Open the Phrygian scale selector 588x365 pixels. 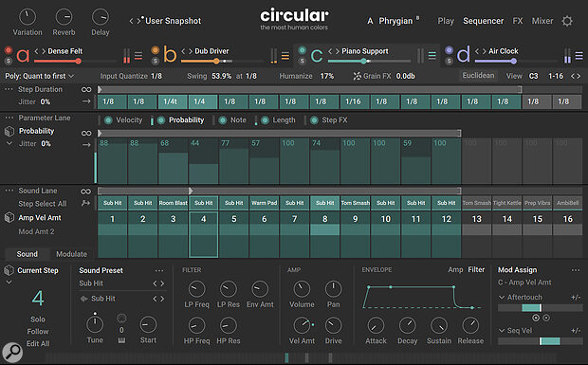pyautogui.click(x=395, y=21)
